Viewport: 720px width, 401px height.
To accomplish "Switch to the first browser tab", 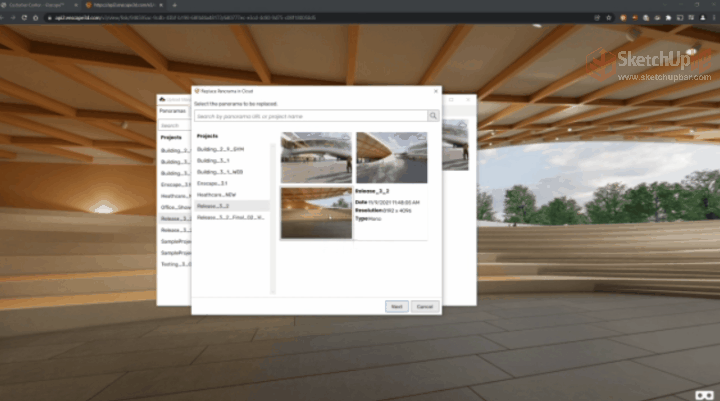I will pyautogui.click(x=37, y=5).
